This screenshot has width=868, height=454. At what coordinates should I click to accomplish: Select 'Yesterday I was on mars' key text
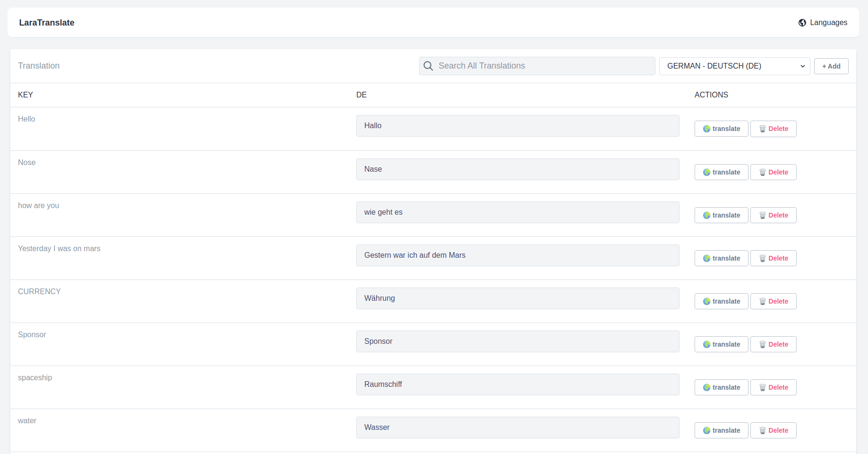point(59,249)
